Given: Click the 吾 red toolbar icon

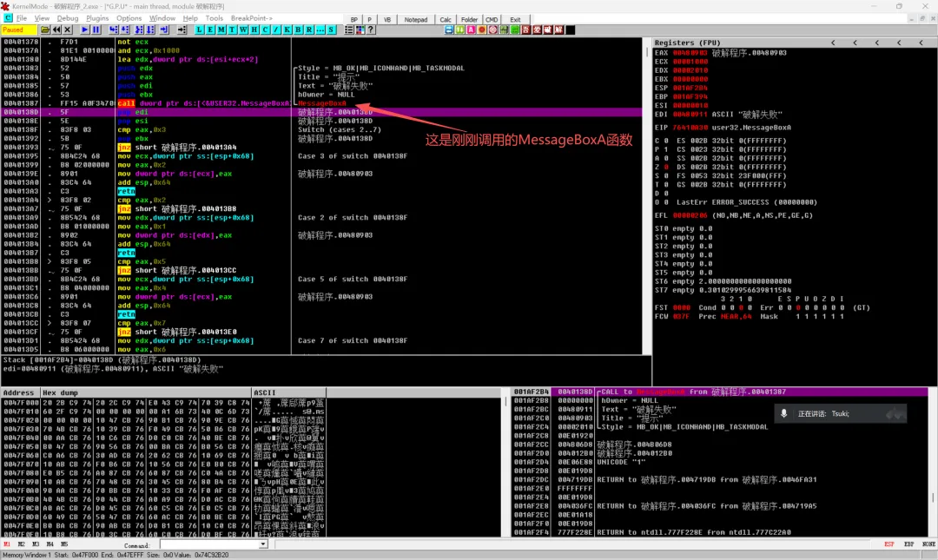Looking at the screenshot, I should pos(525,30).
